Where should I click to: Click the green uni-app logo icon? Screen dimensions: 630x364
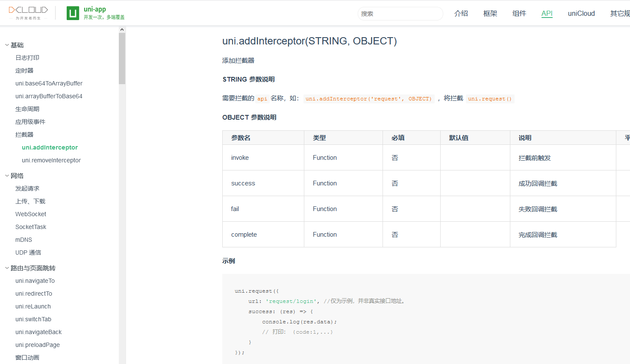pos(73,13)
